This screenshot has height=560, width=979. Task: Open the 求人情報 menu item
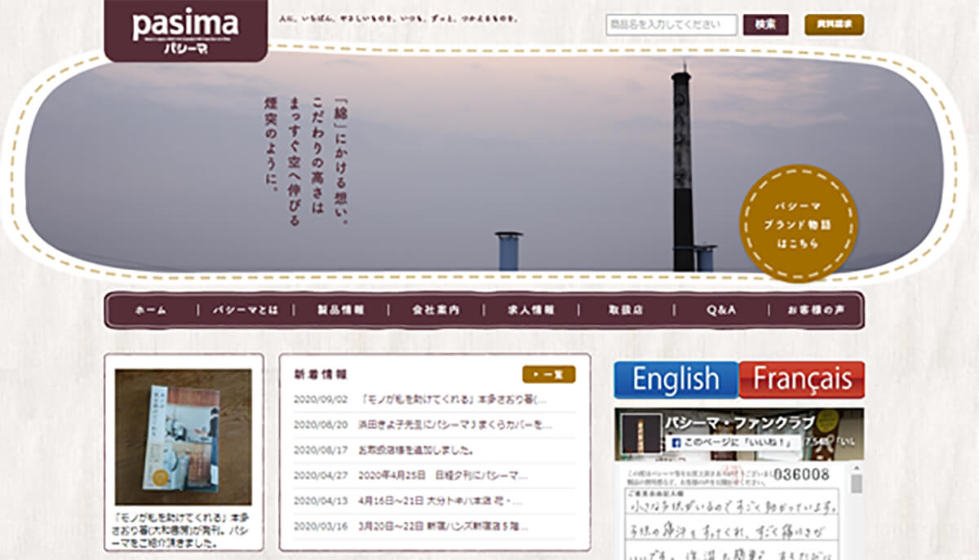coord(531,311)
